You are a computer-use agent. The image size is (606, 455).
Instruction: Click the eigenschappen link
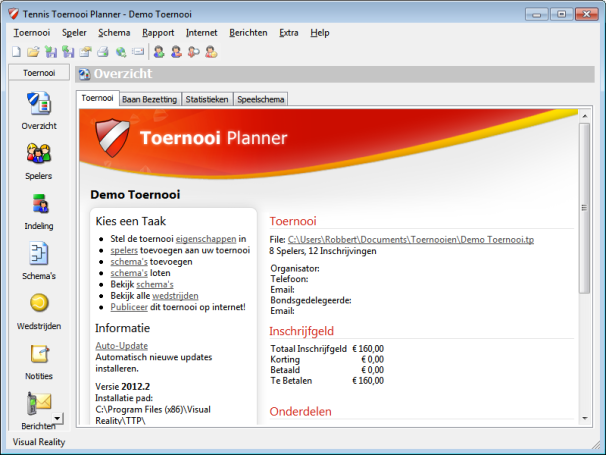coord(206,239)
